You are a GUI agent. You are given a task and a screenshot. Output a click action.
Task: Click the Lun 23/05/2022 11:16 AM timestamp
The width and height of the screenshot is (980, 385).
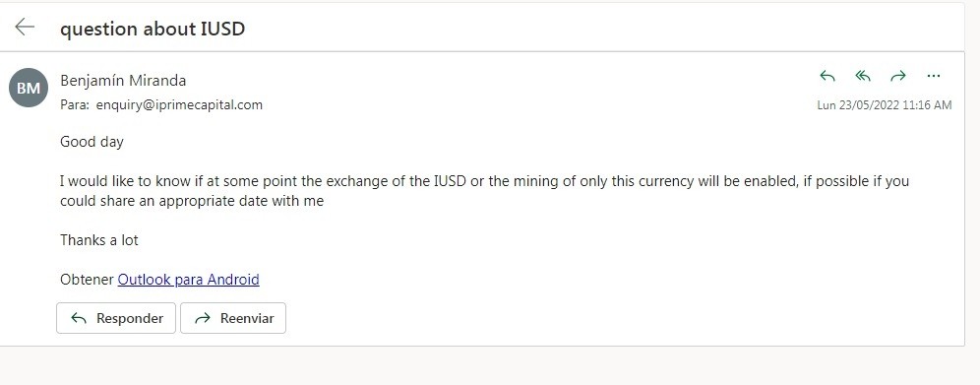[x=885, y=105]
